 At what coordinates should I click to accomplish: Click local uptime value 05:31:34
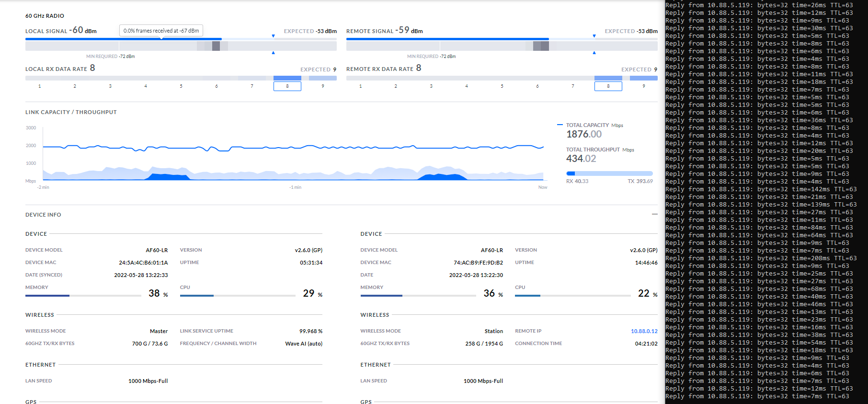tap(311, 263)
